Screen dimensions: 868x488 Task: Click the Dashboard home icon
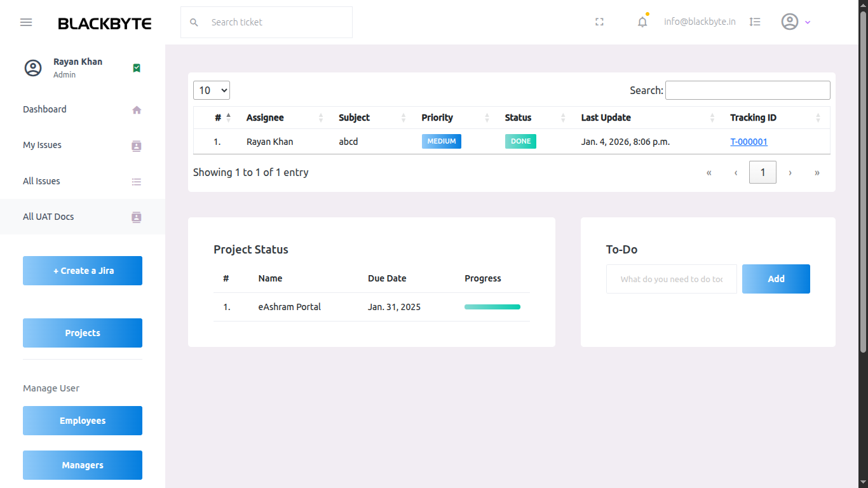click(x=137, y=110)
